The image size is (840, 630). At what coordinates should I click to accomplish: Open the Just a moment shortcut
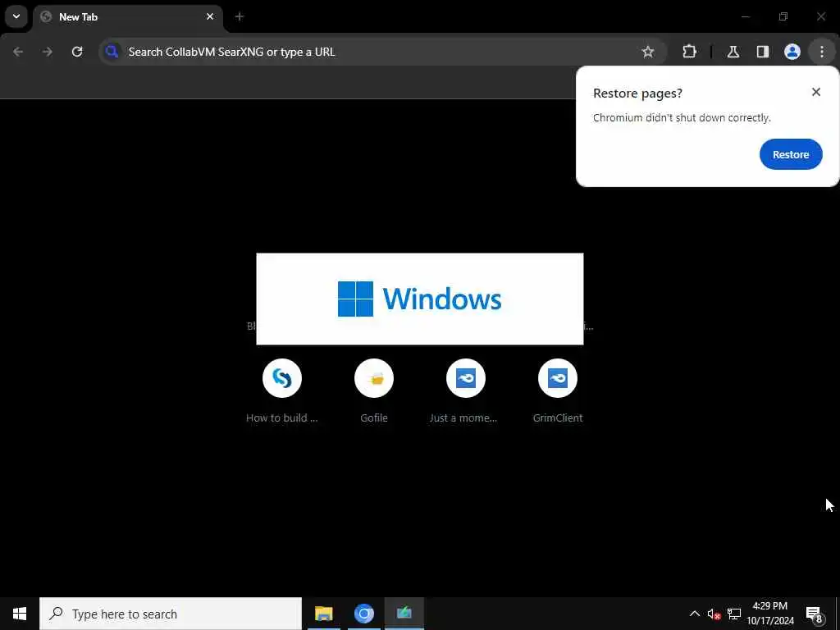466,391
